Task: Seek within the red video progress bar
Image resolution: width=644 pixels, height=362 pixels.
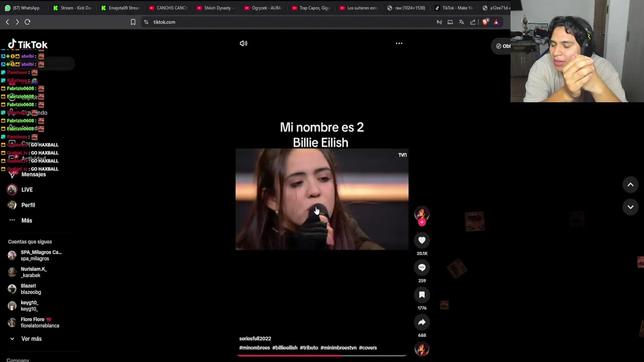Action: point(322,355)
